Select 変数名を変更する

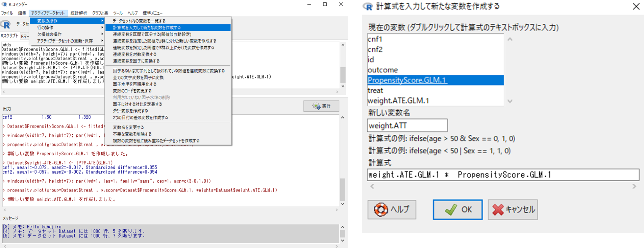point(168,127)
